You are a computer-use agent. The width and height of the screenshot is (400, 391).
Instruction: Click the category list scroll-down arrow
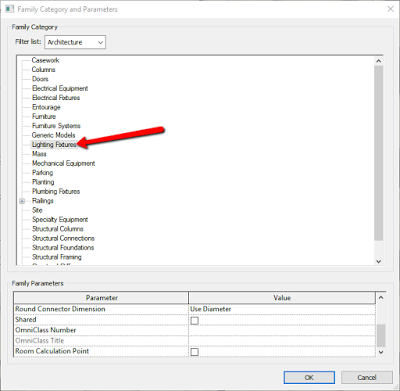(378, 261)
